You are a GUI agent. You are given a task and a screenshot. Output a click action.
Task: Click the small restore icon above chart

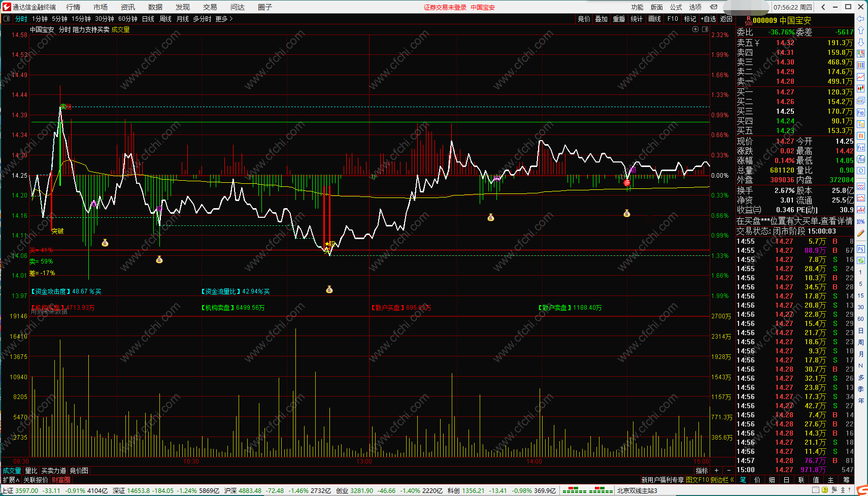click(x=705, y=29)
